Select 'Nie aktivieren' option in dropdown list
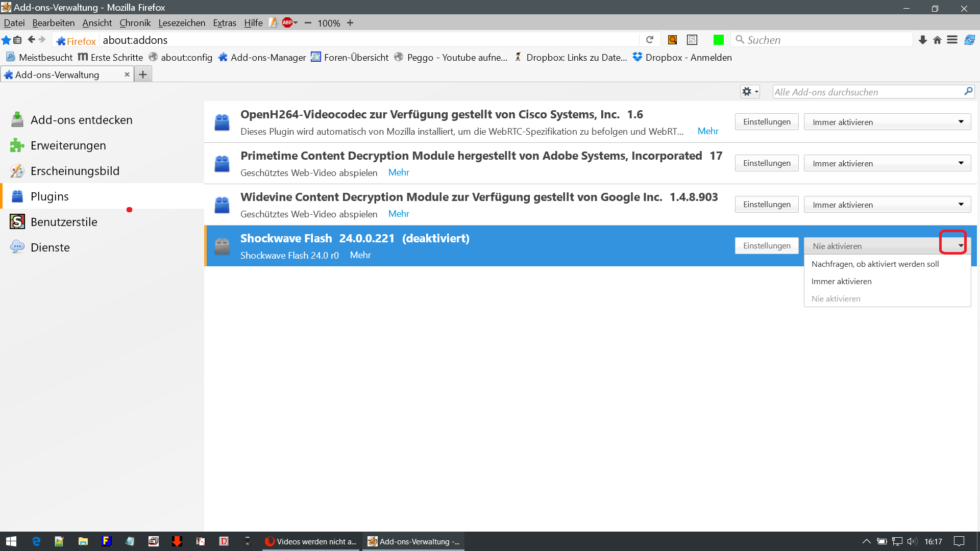 click(x=836, y=299)
